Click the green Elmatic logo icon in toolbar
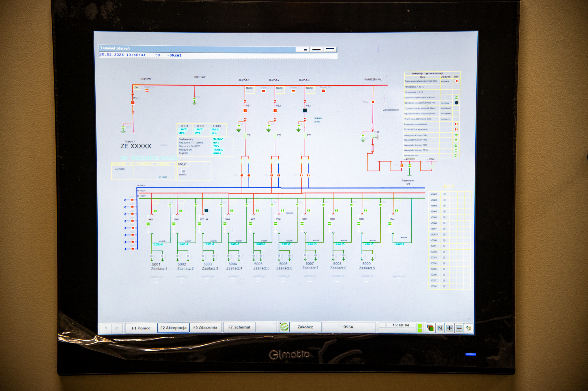This screenshot has height=391, width=588. pos(284,327)
